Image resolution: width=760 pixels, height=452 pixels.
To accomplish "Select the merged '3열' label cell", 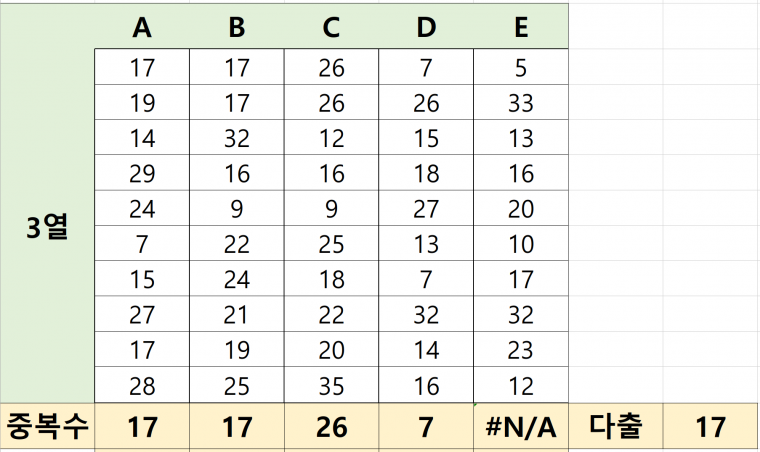I will (x=47, y=227).
